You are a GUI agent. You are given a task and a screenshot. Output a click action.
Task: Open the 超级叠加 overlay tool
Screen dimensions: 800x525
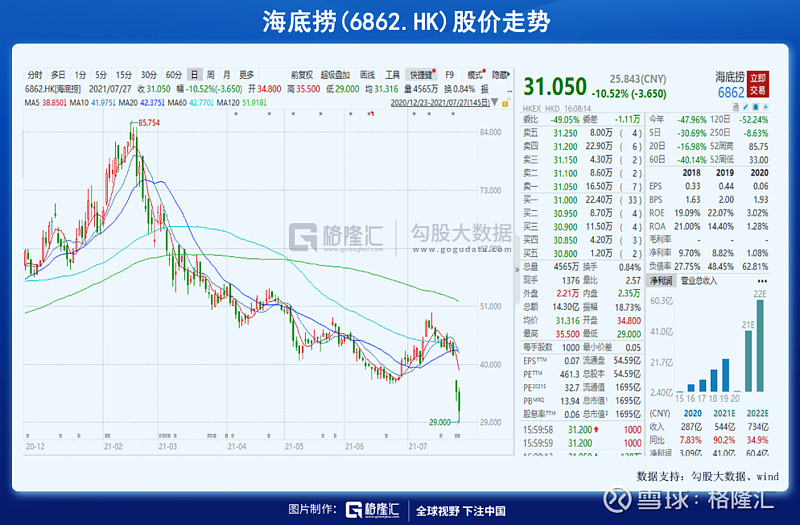tap(335, 75)
